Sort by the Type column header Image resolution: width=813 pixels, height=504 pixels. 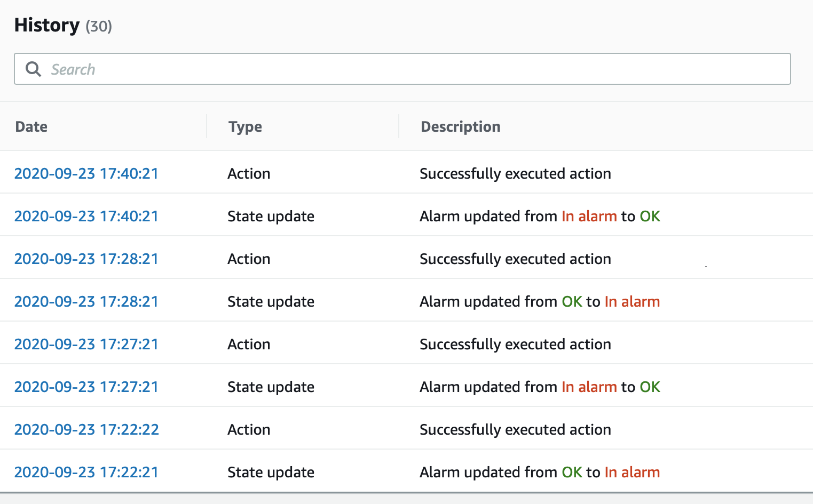(x=245, y=127)
